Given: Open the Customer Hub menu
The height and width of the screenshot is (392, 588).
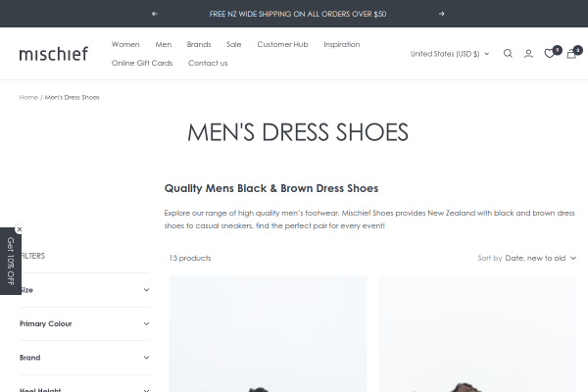Looking at the screenshot, I should [282, 44].
